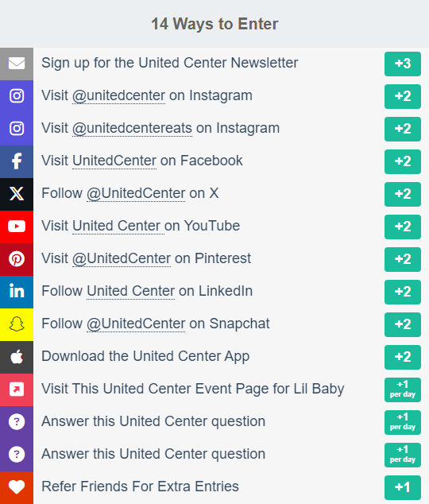Screen dimensions: 429x504
Task: Click the +3 entries button for Newsletter
Action: [402, 64]
